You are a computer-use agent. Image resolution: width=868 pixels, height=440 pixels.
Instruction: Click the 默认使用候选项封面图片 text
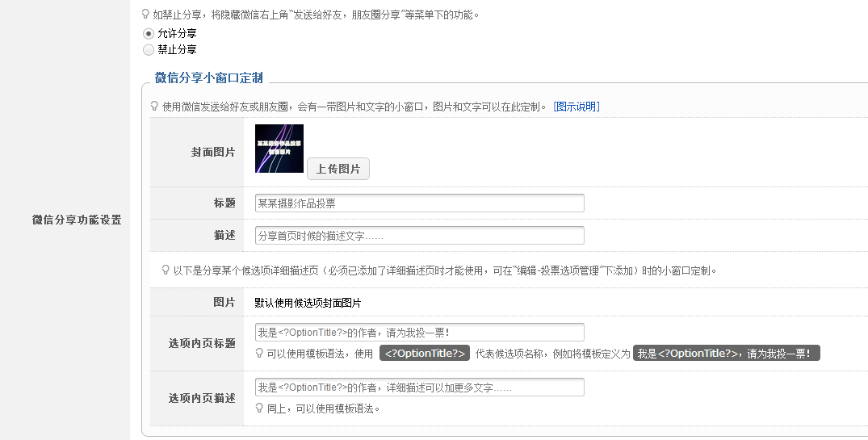[x=308, y=303]
